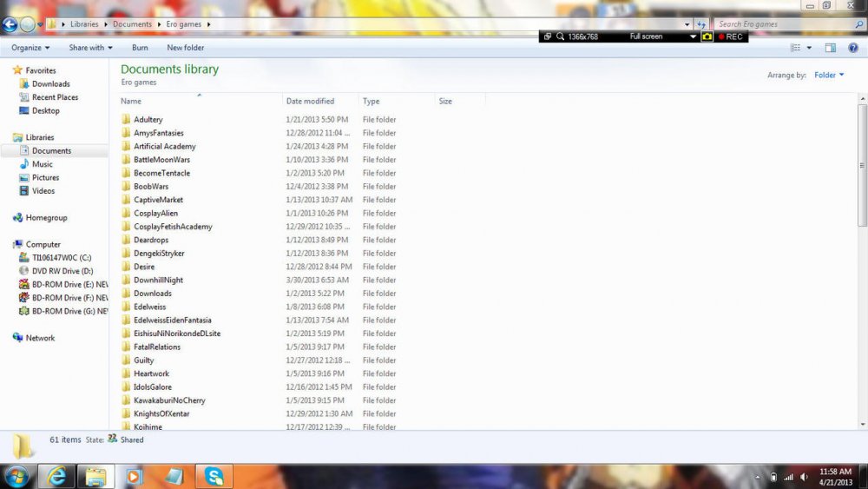The height and width of the screenshot is (489, 868).
Task: Open Internet Explorer from the taskbar
Action: (58, 476)
